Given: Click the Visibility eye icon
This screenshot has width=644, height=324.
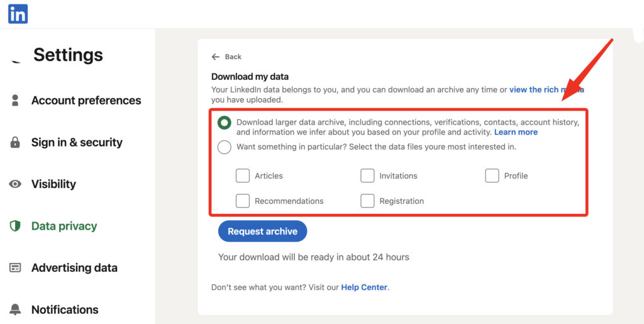Looking at the screenshot, I should coord(15,184).
